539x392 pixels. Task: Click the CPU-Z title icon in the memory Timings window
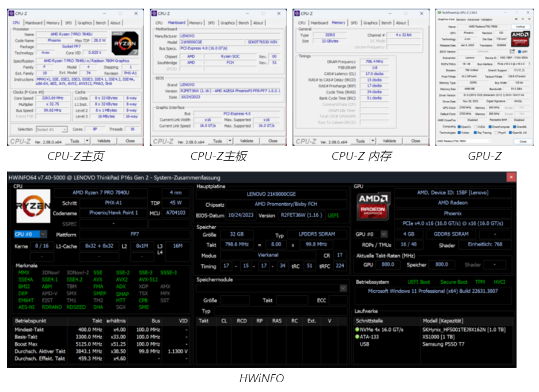(x=297, y=13)
